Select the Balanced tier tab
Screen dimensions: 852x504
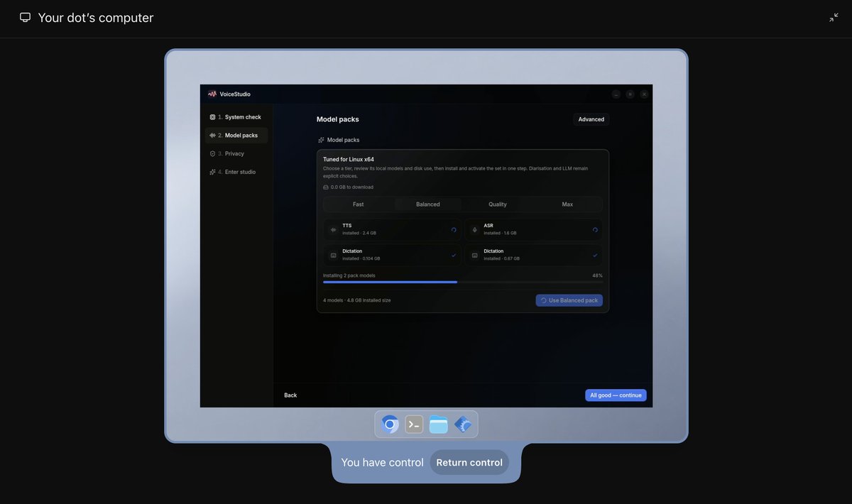[x=428, y=204]
